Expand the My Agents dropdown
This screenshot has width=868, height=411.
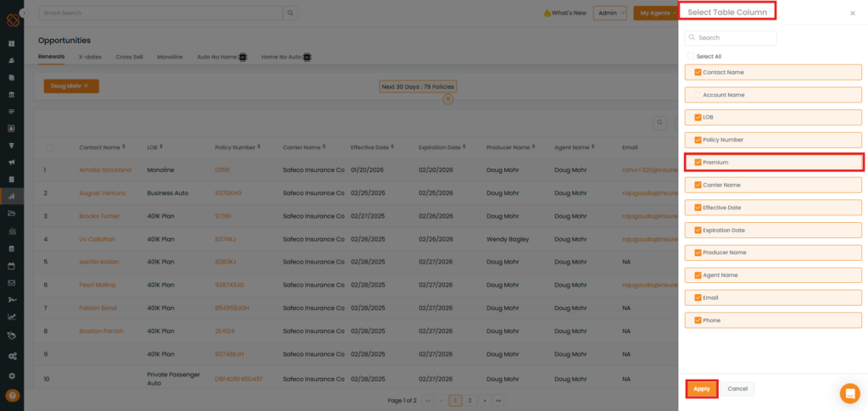coord(657,14)
